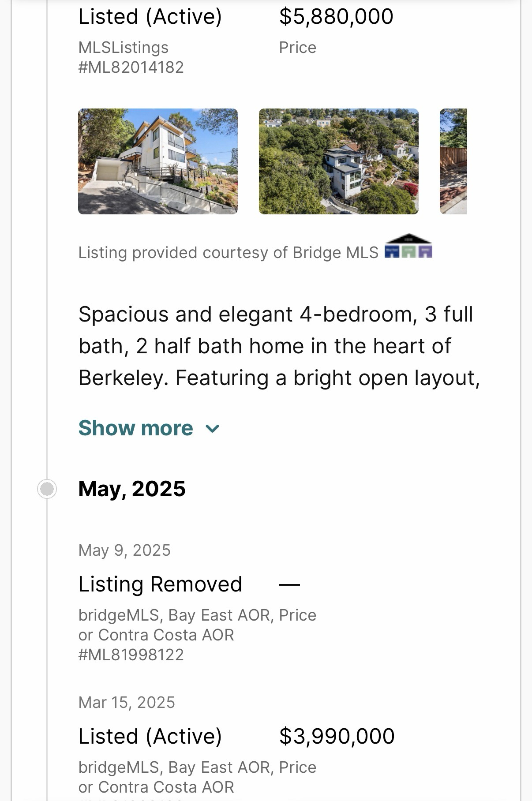This screenshot has height=801, width=532.
Task: Open the aerial view house photo
Action: click(338, 161)
